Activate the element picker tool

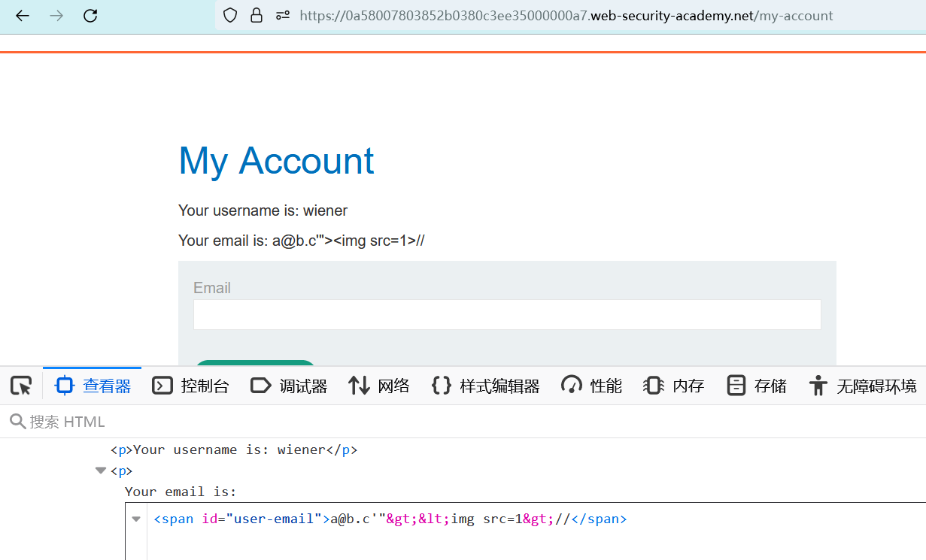coord(21,386)
